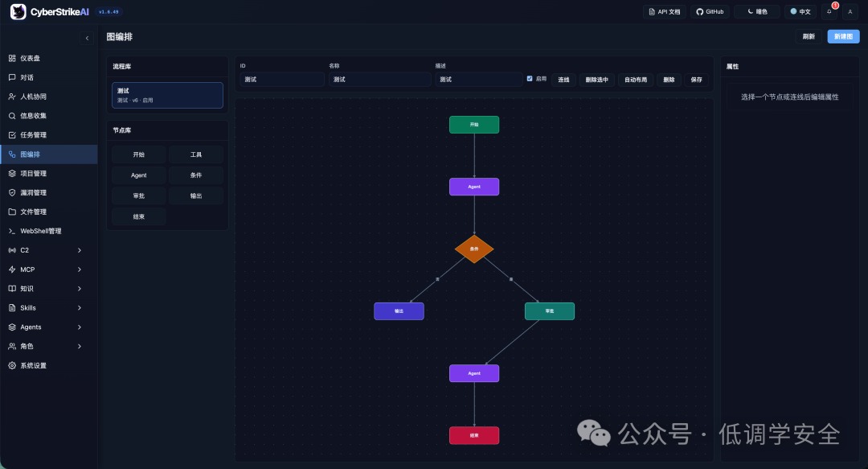Click the 自动布局 button
The image size is (868, 469).
[636, 80]
